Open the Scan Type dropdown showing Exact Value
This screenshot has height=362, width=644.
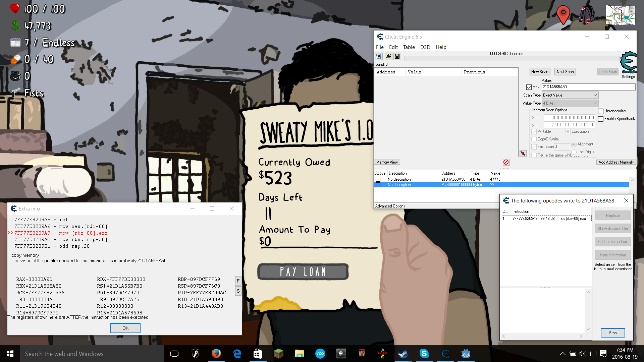(570, 95)
